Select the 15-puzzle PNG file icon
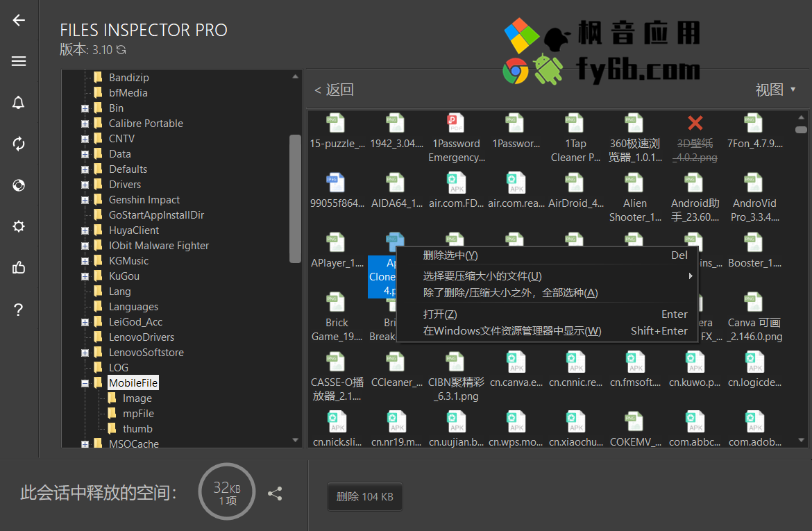Screen dimensions: 812x531 click(336, 124)
